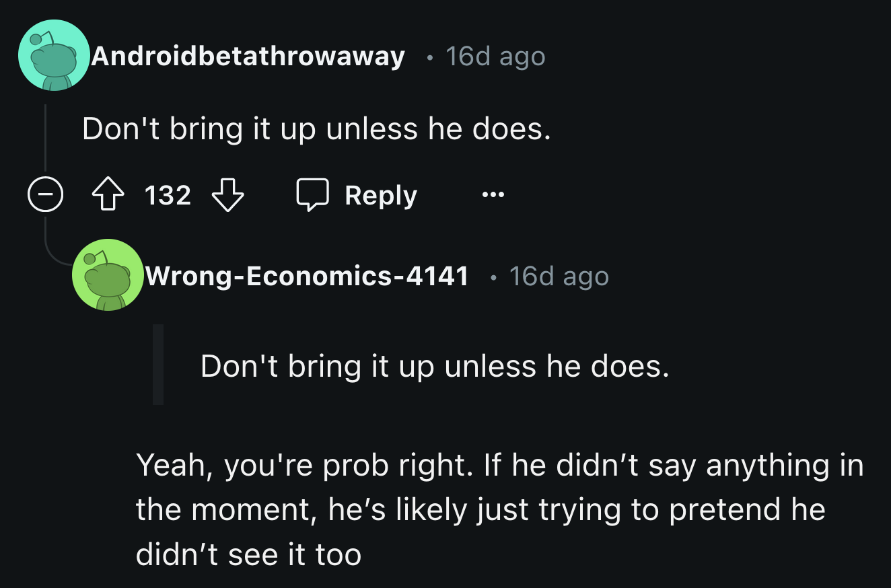Click the 132 vote count

pyautogui.click(x=166, y=194)
